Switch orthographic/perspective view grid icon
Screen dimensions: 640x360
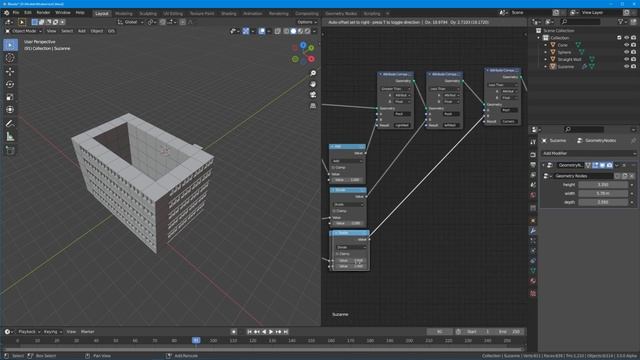point(313,106)
